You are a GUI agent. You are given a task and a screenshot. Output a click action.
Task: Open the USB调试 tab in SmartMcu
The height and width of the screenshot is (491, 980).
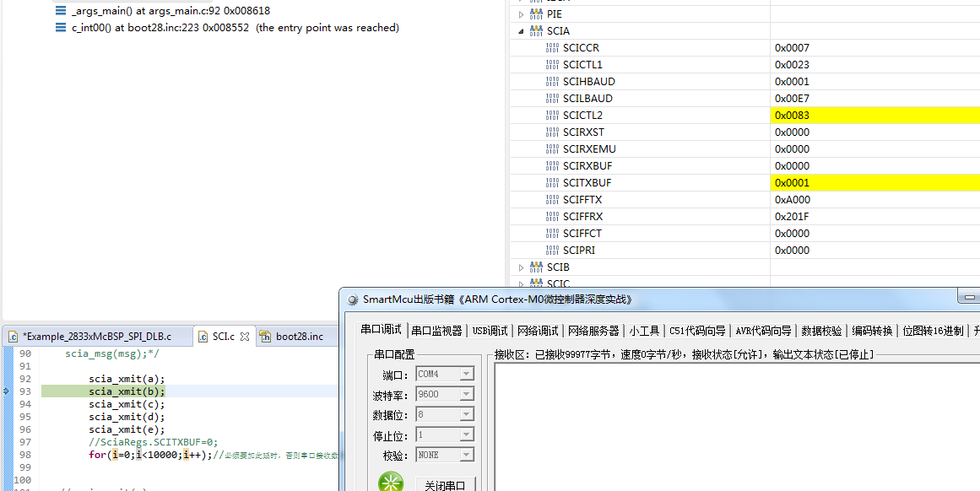click(490, 331)
